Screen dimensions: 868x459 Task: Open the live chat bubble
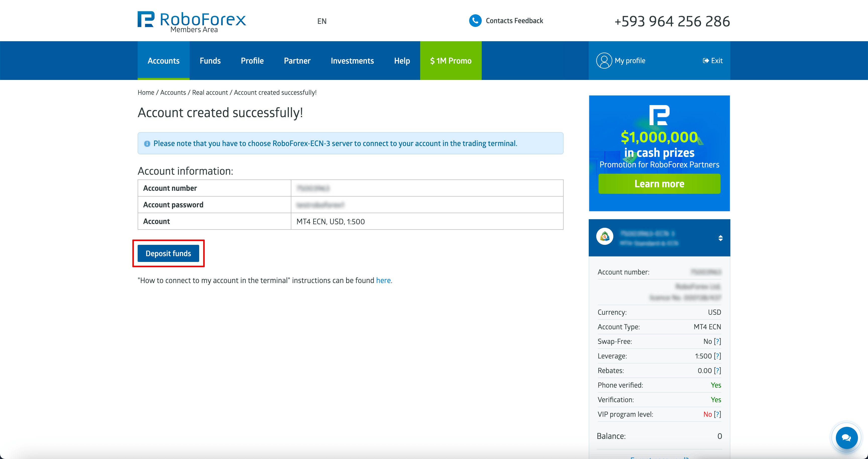[x=846, y=437]
